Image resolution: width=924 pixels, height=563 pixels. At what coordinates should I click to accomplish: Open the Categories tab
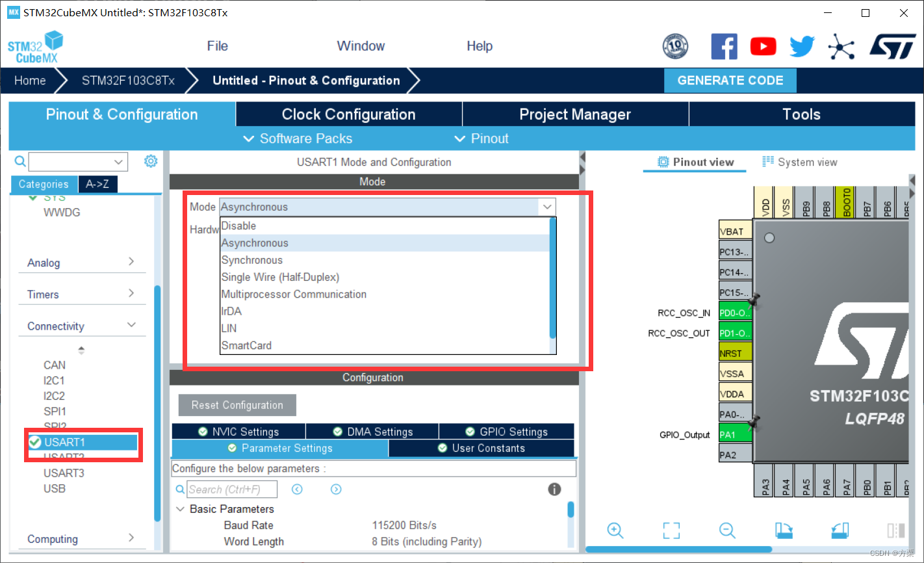[44, 184]
